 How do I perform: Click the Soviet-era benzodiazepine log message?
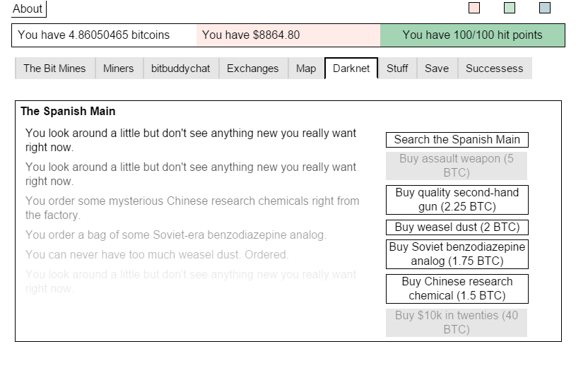pos(176,235)
